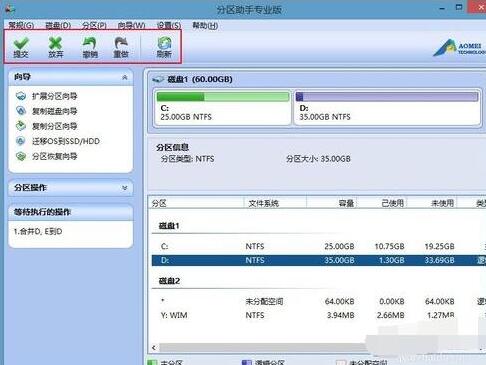Click the 分区 column header
486x365 pixels.
196,203
